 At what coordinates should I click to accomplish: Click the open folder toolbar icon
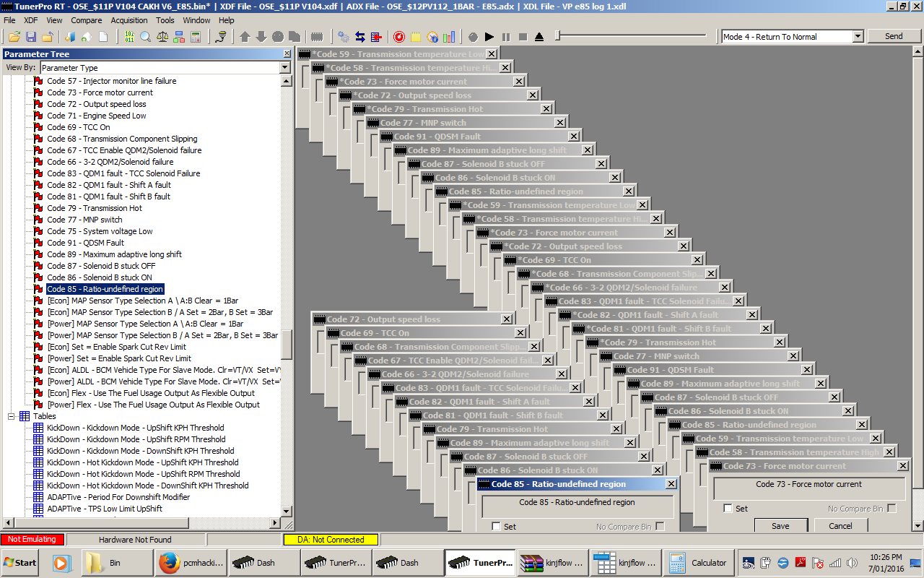coord(14,37)
